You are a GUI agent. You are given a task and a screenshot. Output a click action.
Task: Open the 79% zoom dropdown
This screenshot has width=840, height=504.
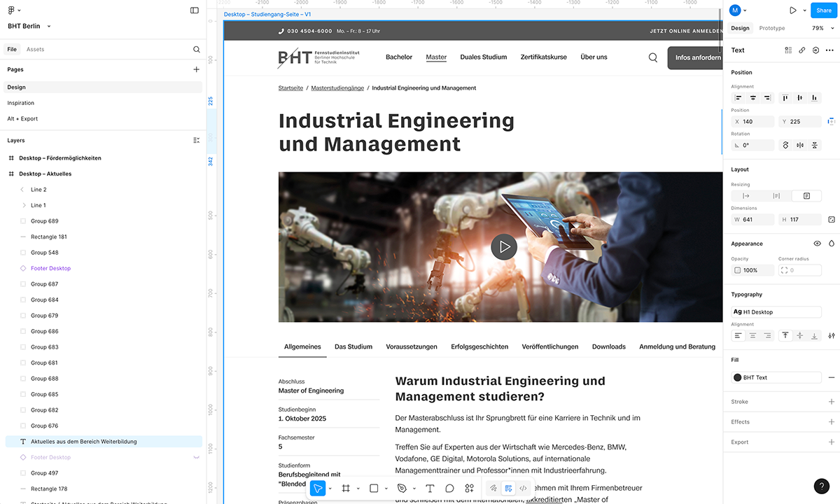click(818, 28)
